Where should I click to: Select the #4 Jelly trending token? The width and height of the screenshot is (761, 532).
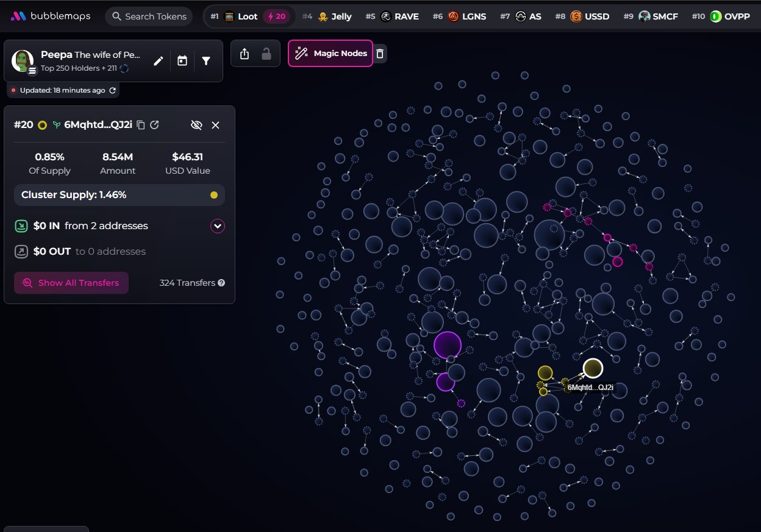tap(335, 16)
